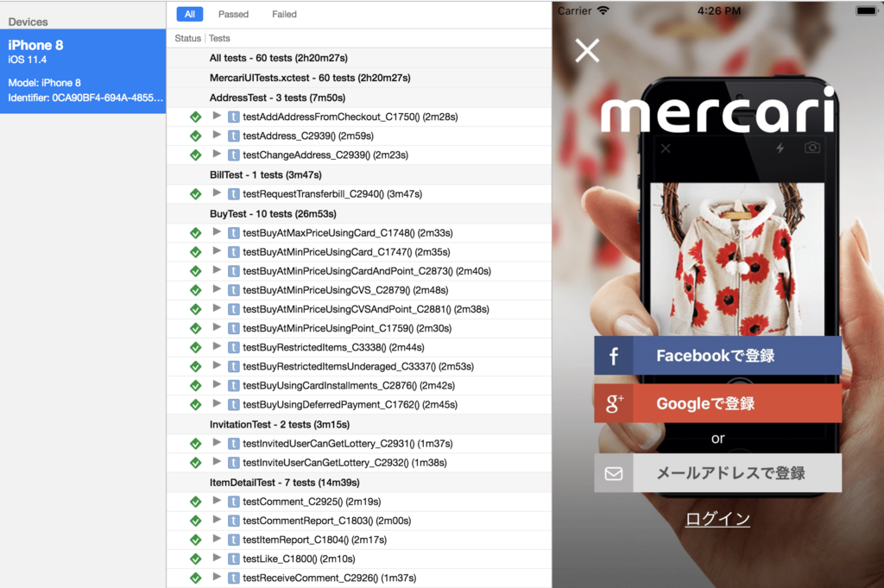Select 'InvitationTest - 2 tests (3m15s)' row
The height and width of the screenshot is (588, 884).
click(359, 425)
